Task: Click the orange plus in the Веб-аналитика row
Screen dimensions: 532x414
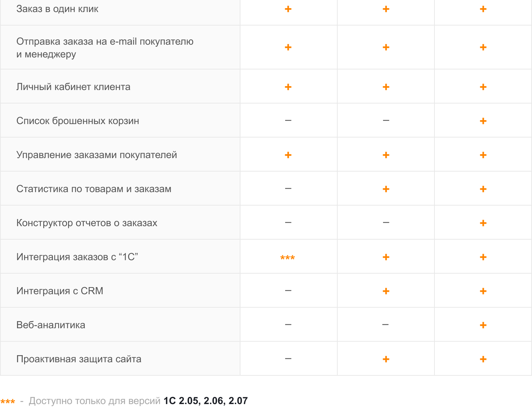Action: coord(483,325)
